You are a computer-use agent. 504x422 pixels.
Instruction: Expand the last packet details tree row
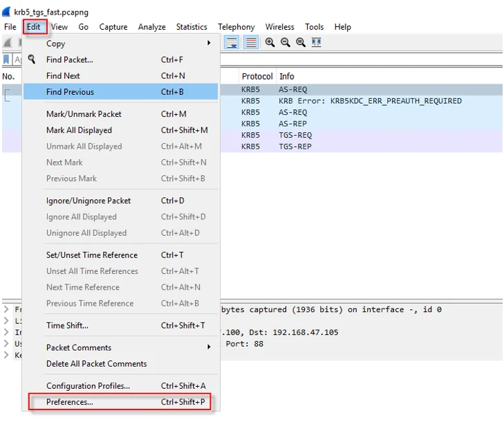[6, 355]
